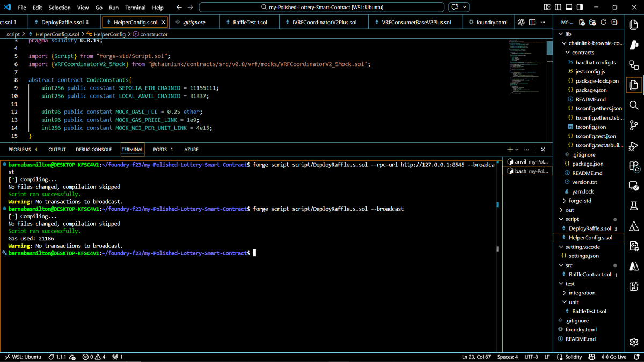The height and width of the screenshot is (362, 644).
Task: Click Ln 23, Col 67 cursor position
Action: [476, 357]
